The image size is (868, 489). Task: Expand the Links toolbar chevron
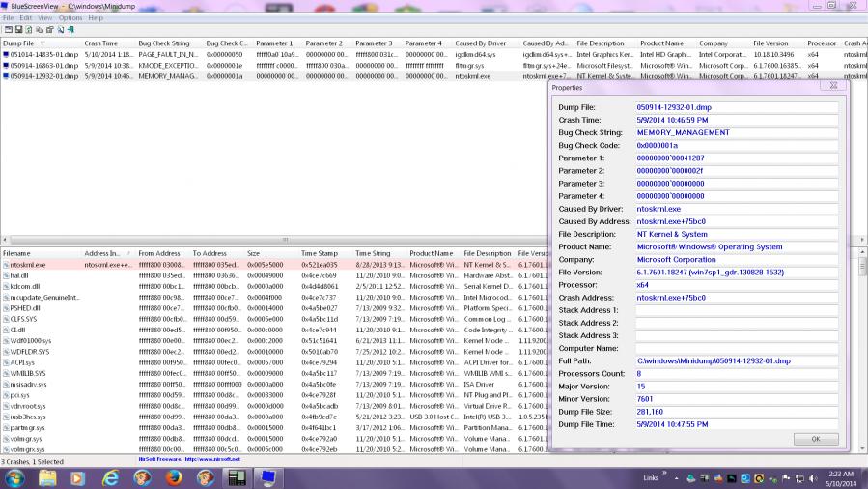(x=664, y=474)
